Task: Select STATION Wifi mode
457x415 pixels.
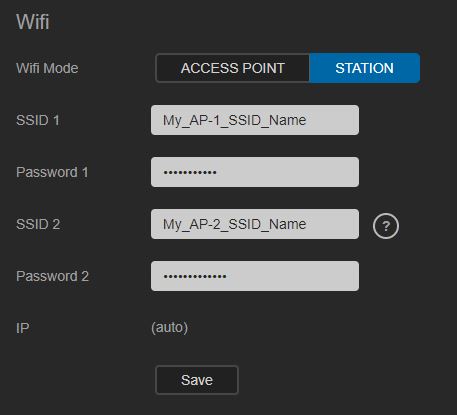Action: [364, 68]
